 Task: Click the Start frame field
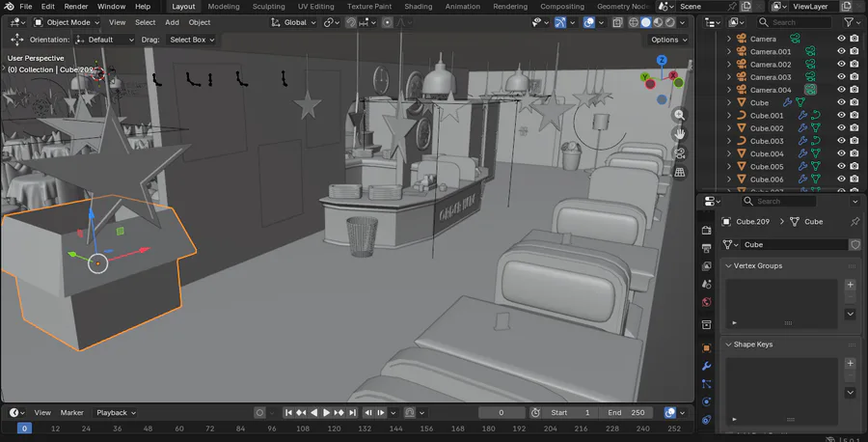coord(570,413)
